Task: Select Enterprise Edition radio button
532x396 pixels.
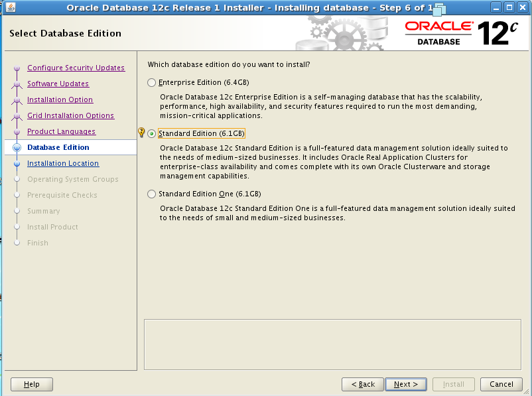Action: pyautogui.click(x=152, y=82)
